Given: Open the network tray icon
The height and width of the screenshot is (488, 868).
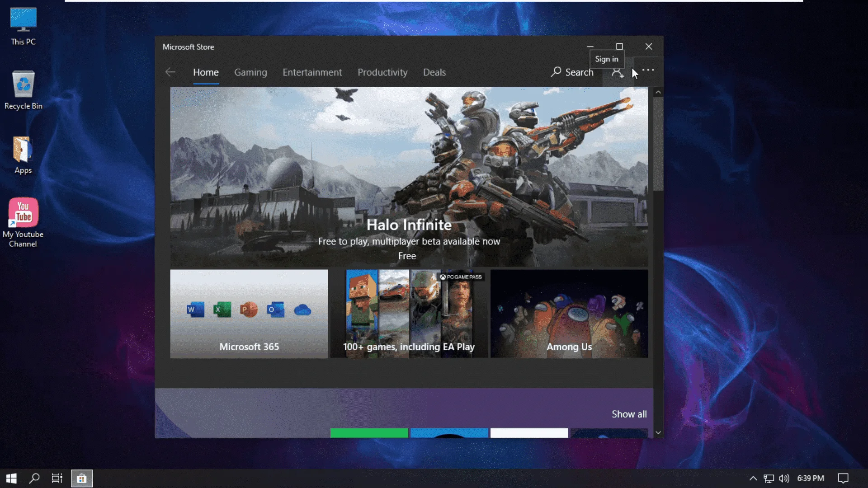Looking at the screenshot, I should [769, 478].
